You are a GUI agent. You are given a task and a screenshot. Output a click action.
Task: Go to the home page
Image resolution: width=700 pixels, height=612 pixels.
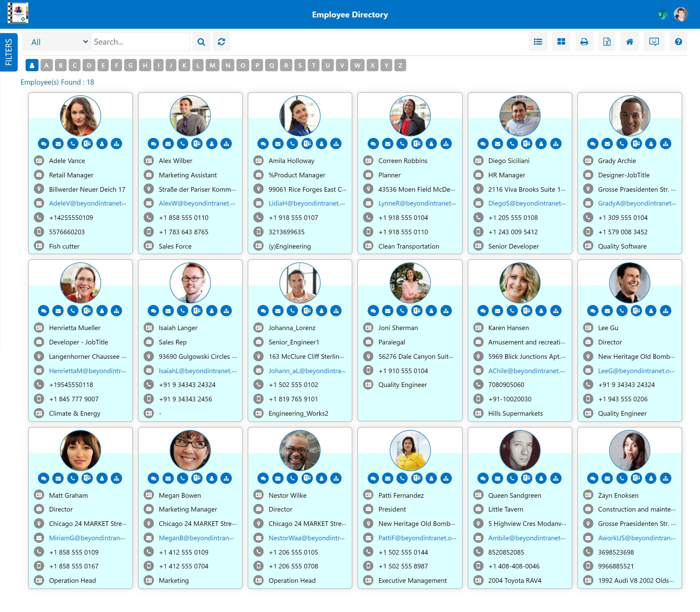tap(630, 41)
